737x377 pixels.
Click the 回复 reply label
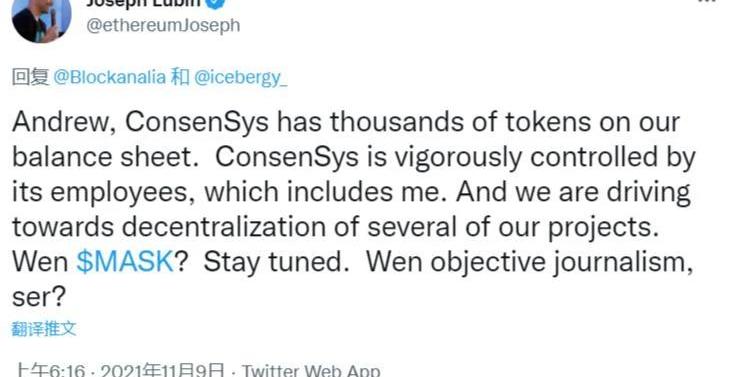point(31,78)
